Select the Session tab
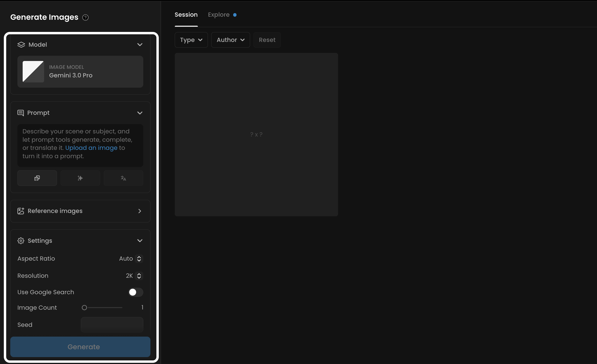The image size is (597, 364). (x=186, y=15)
